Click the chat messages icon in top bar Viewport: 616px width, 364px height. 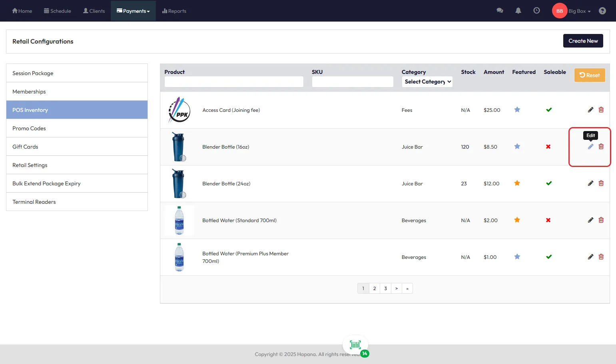[500, 11]
